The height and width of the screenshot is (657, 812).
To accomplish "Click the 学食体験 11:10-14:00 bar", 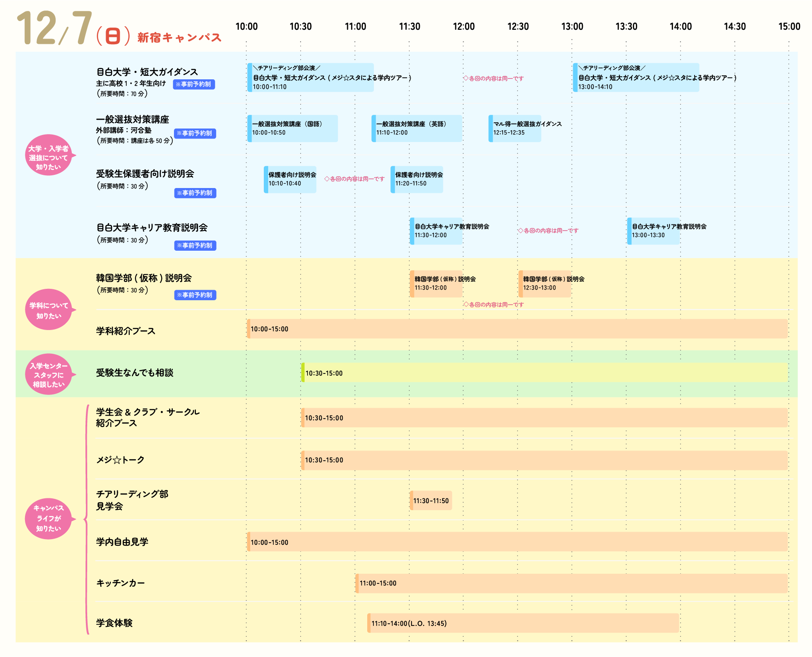I will click(523, 623).
